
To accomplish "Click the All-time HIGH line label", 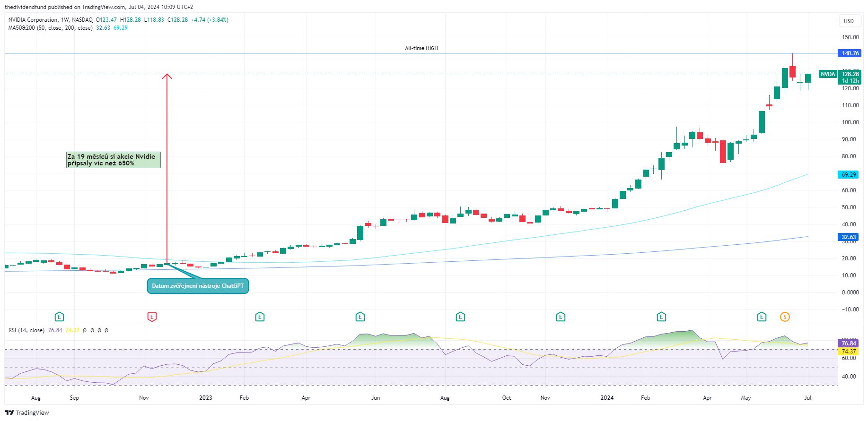I will point(421,48).
